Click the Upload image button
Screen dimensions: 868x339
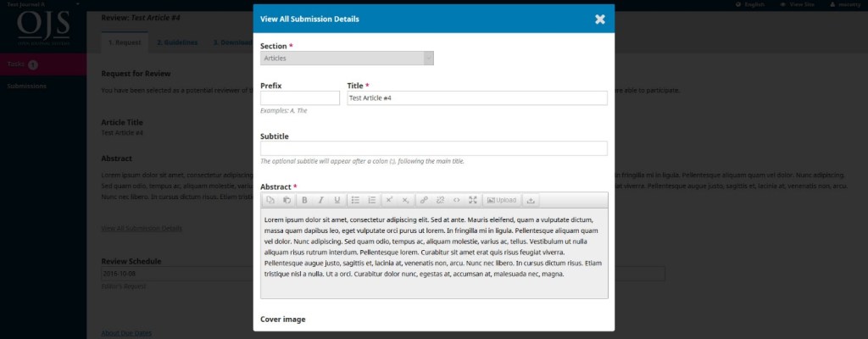[x=501, y=200]
